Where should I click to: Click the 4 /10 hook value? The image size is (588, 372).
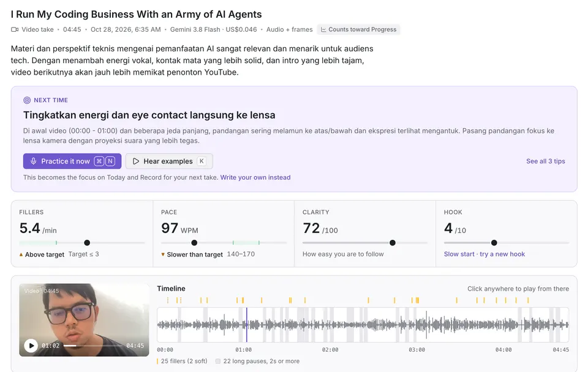click(x=455, y=228)
